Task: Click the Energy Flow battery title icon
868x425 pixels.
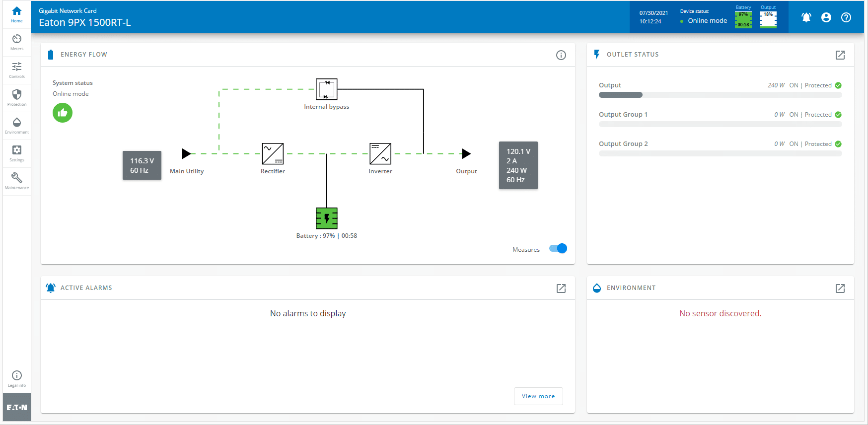Action: tap(50, 55)
